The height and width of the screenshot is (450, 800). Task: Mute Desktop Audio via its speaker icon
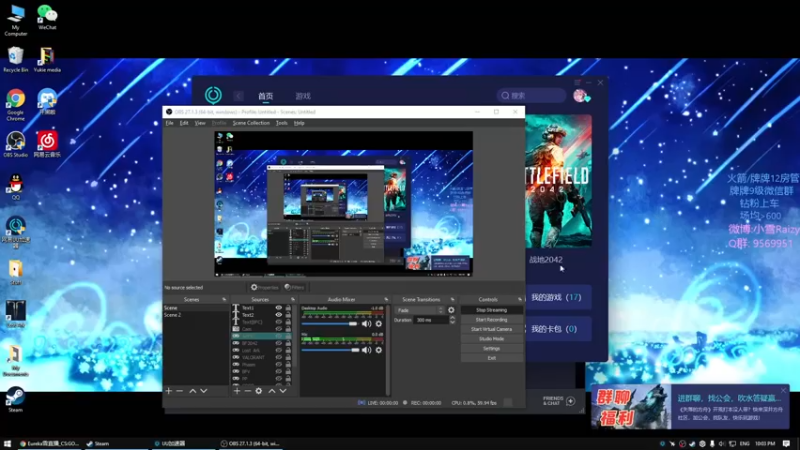coord(366,323)
